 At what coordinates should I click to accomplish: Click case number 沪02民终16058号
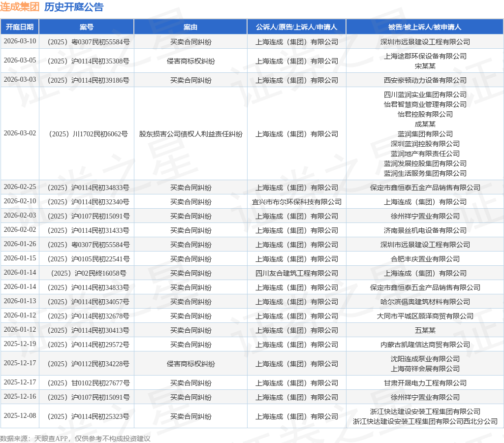click(x=89, y=273)
